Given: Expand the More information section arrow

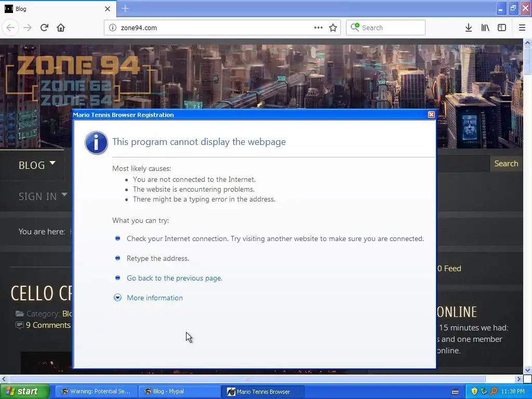Looking at the screenshot, I should [117, 298].
